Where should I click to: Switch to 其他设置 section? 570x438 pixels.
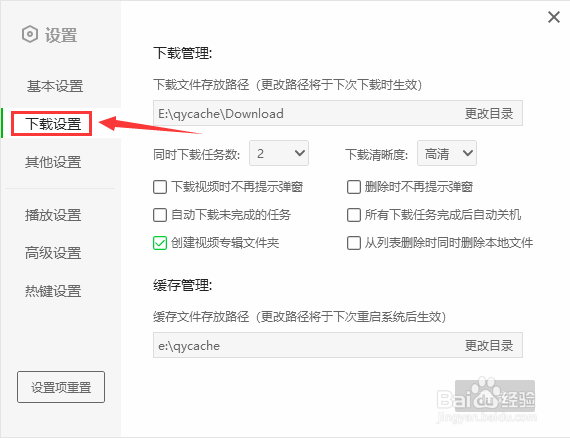pos(53,162)
